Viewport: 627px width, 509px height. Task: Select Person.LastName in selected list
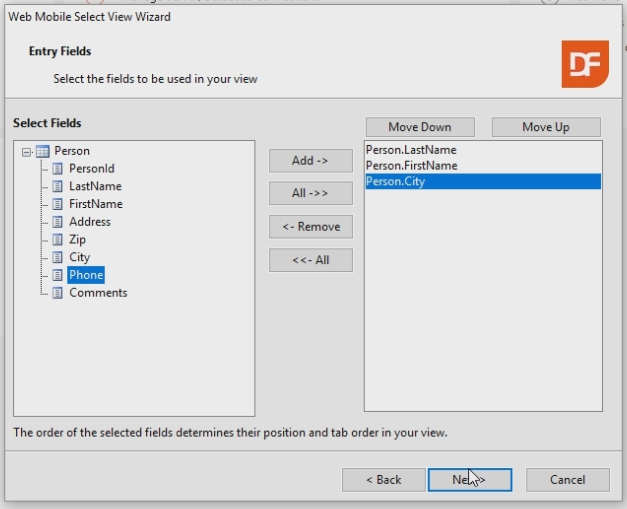411,150
